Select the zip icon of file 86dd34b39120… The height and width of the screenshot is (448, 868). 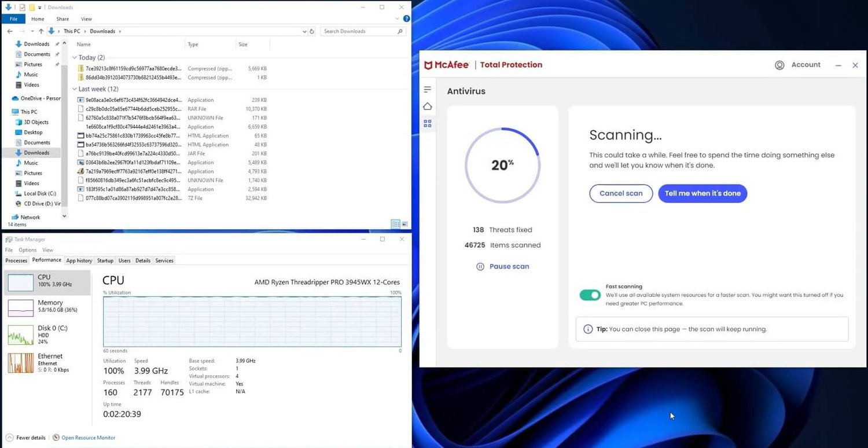[81, 78]
